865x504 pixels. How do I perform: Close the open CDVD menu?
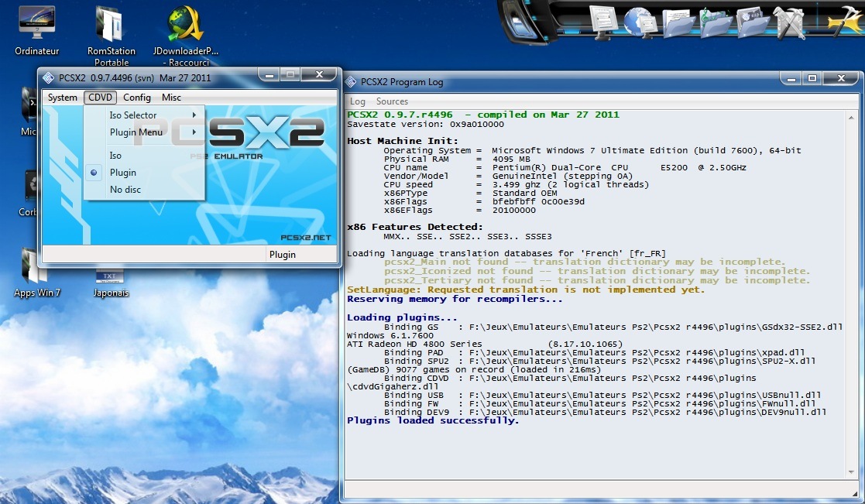point(100,98)
